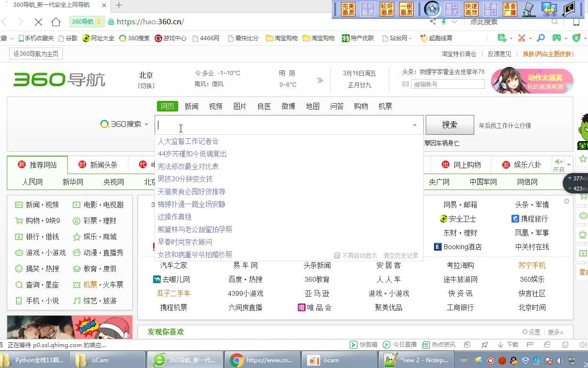Click the red scissors screenshot icon
This screenshot has height=368, width=588.
[521, 38]
